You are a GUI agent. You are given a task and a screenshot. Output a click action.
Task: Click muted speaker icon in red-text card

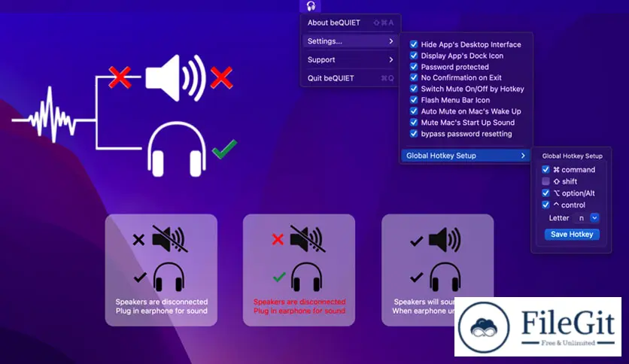tap(308, 239)
